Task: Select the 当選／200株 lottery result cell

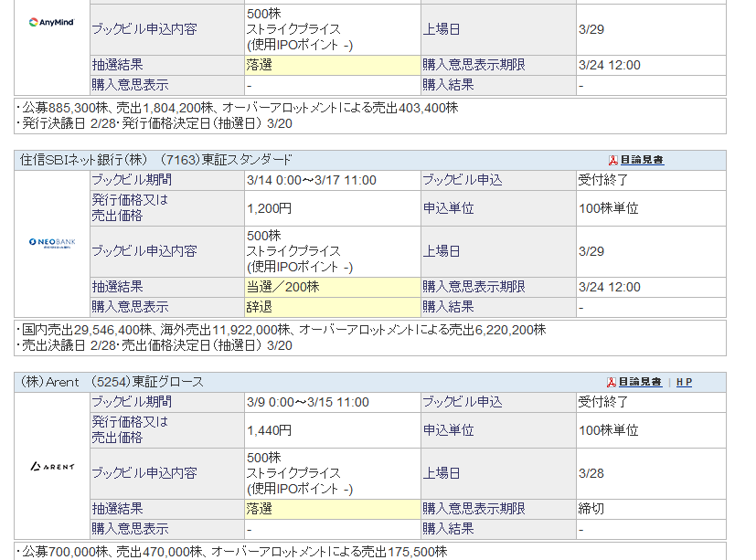Action: coord(333,287)
